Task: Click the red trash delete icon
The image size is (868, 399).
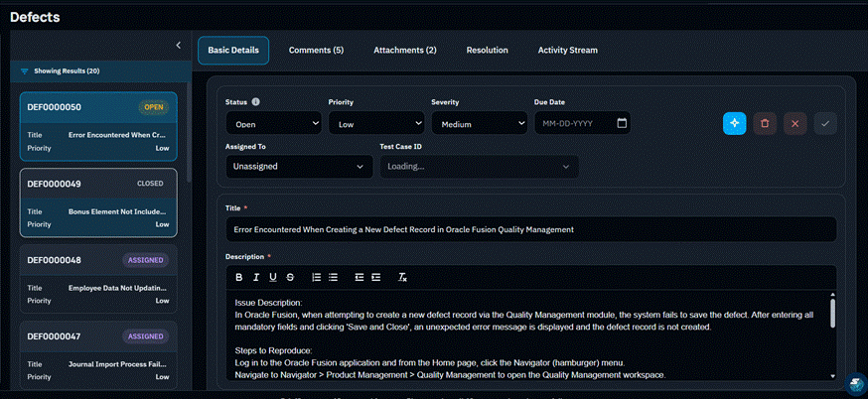Action: pos(765,123)
